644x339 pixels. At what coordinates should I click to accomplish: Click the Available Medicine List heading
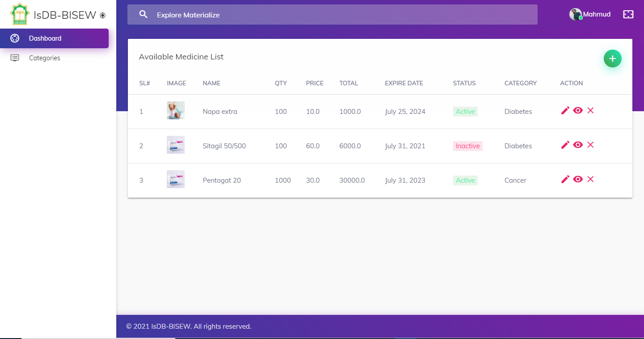pyautogui.click(x=181, y=57)
